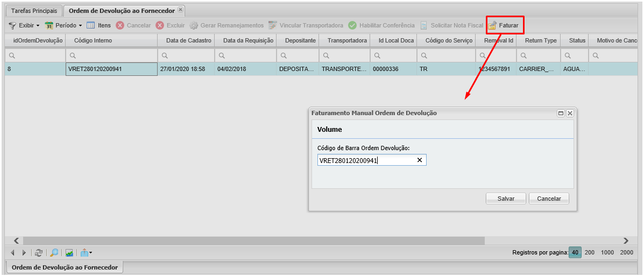Screen dimensions: 644x276
Task: Click horizontal scrollbar left arrow
Action: tap(17, 240)
